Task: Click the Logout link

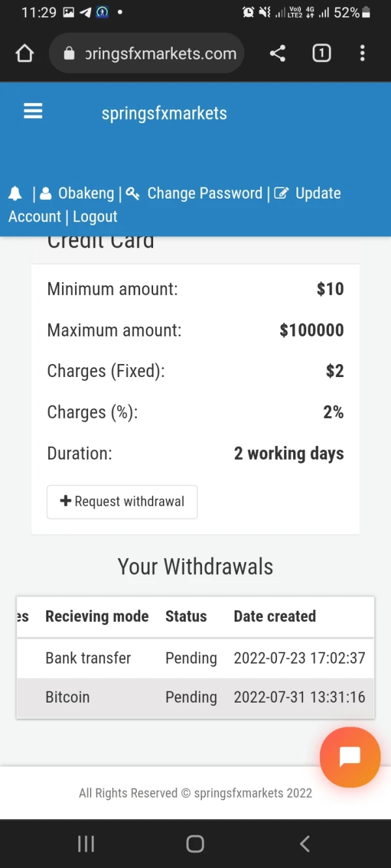Action: (95, 217)
